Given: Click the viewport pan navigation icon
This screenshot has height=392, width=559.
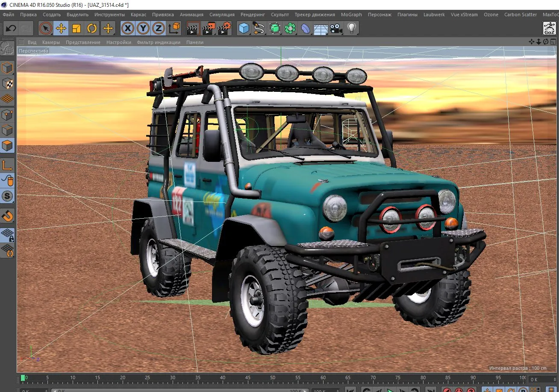Looking at the screenshot, I should (x=531, y=41).
